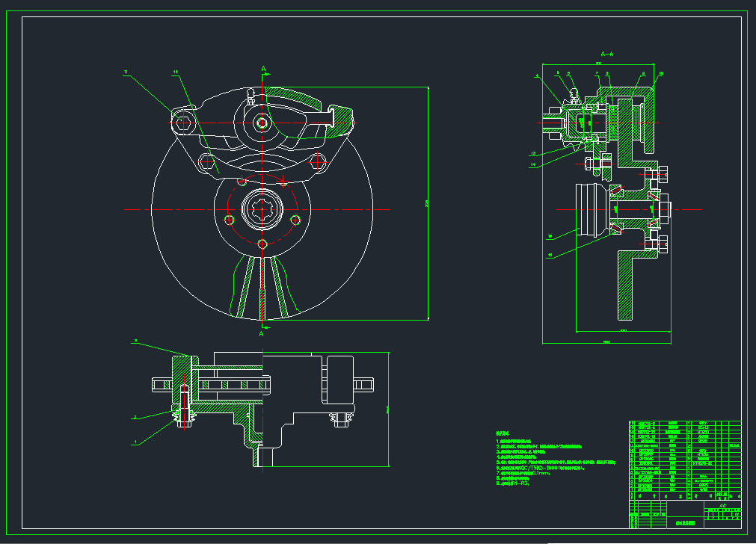Click the CV joint boot in section view
Image resolution: width=756 pixels, height=544 pixels.
pyautogui.click(x=590, y=209)
